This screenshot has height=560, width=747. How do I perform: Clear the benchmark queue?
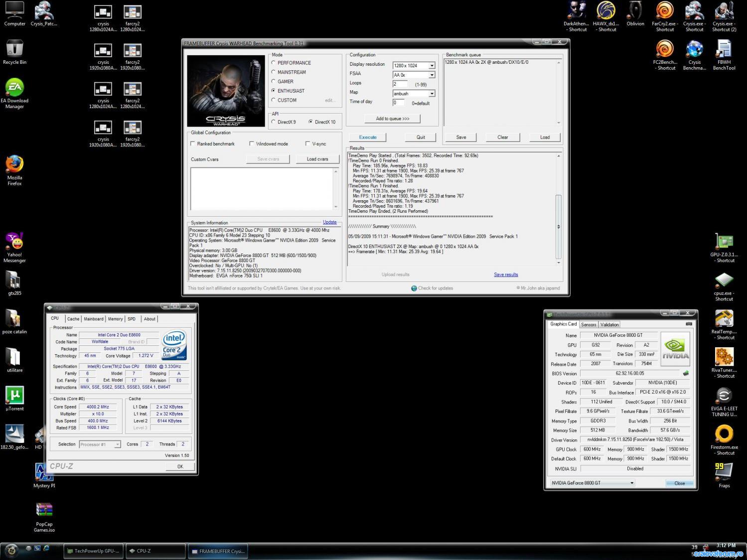click(503, 137)
